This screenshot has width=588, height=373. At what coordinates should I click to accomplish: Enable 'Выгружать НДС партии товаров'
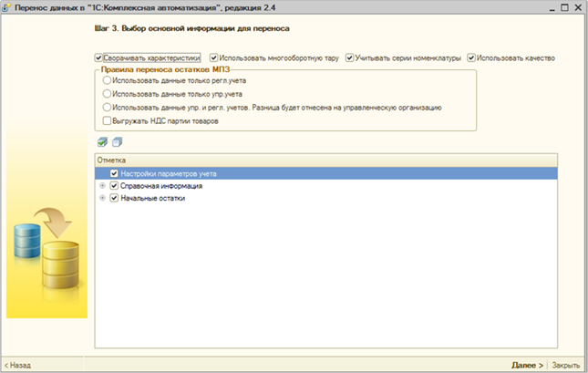click(108, 119)
